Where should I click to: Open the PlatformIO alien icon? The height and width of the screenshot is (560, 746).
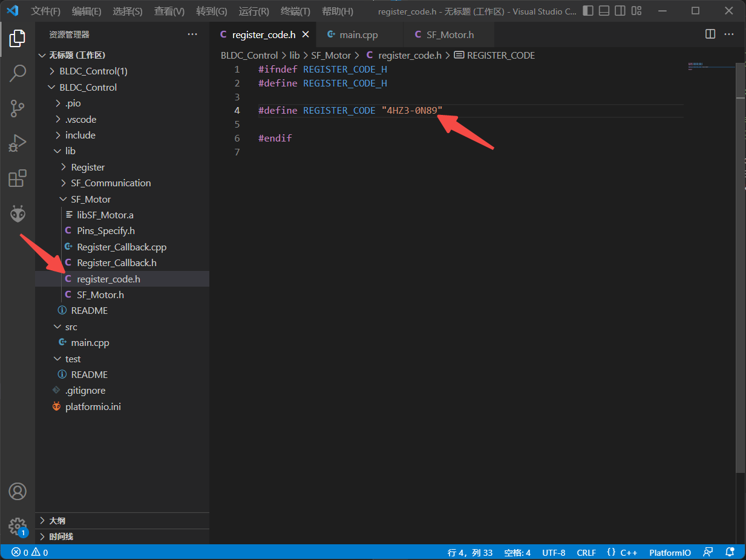(x=18, y=213)
